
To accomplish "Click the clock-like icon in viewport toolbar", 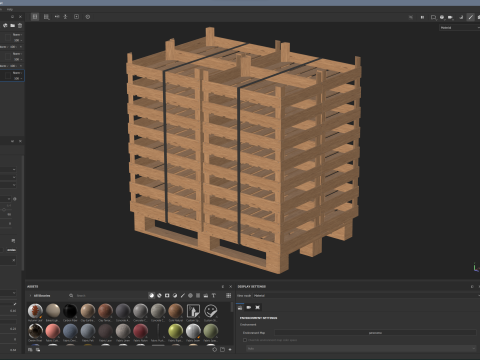I will pyautogui.click(x=88, y=17).
